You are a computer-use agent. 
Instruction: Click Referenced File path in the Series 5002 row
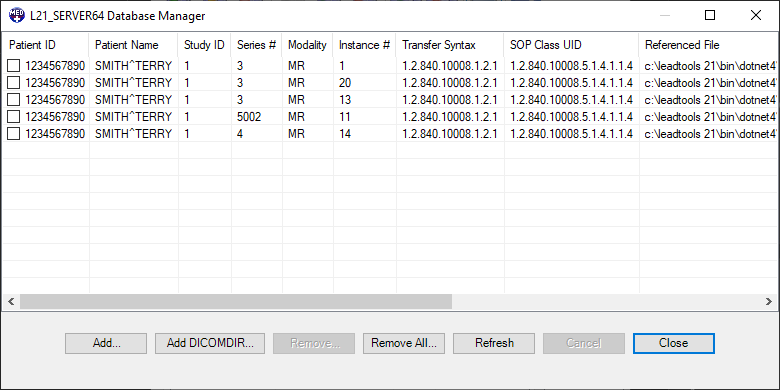(711, 117)
